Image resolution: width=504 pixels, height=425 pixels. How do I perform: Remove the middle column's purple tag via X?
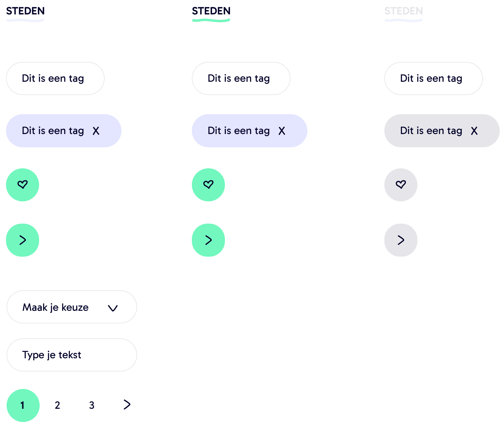[282, 131]
